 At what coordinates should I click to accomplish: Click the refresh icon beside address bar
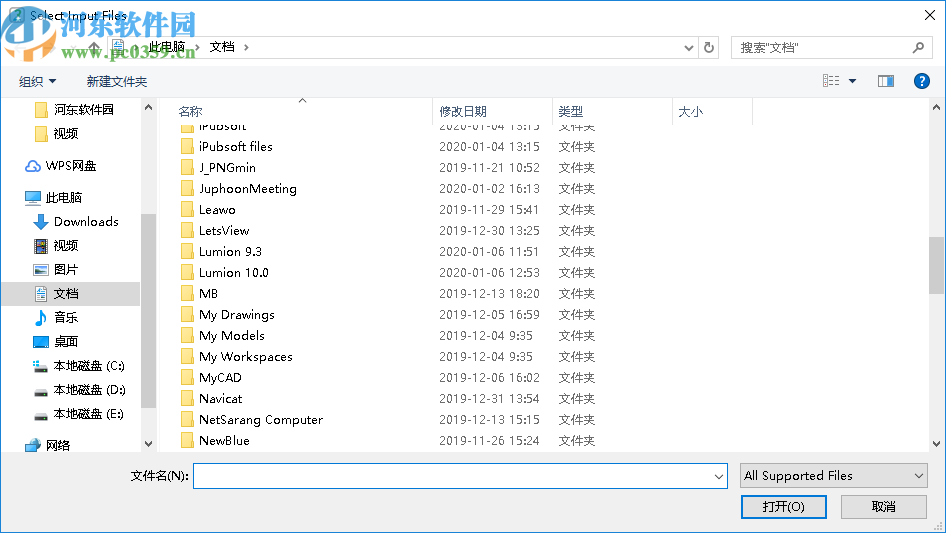(709, 47)
